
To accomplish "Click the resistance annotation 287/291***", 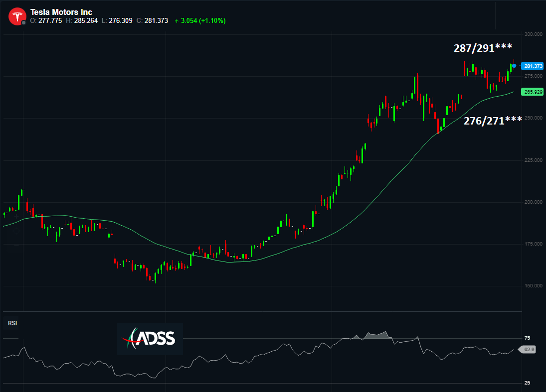I will point(483,48).
